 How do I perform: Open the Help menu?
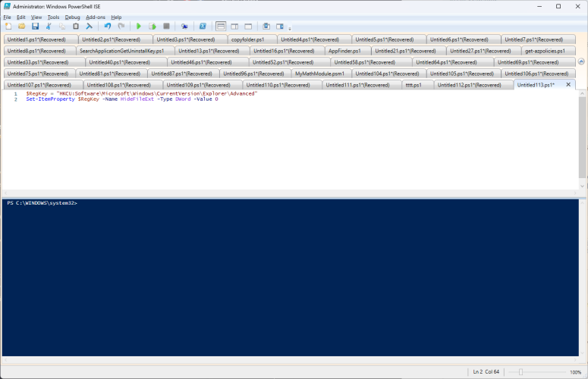[116, 17]
